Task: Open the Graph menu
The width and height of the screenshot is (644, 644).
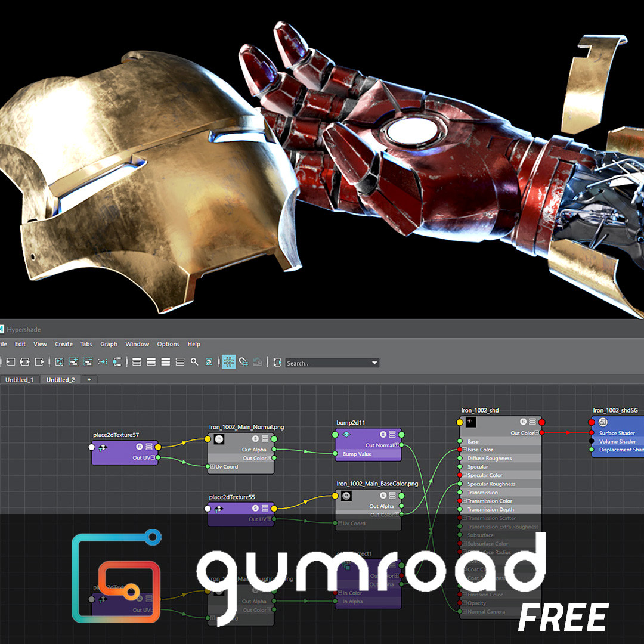Action: point(109,344)
